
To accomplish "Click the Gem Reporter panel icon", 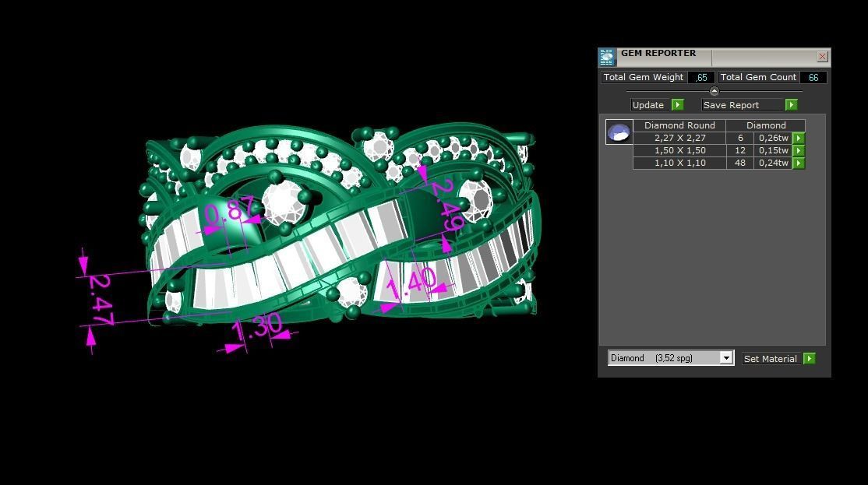I will (x=607, y=58).
